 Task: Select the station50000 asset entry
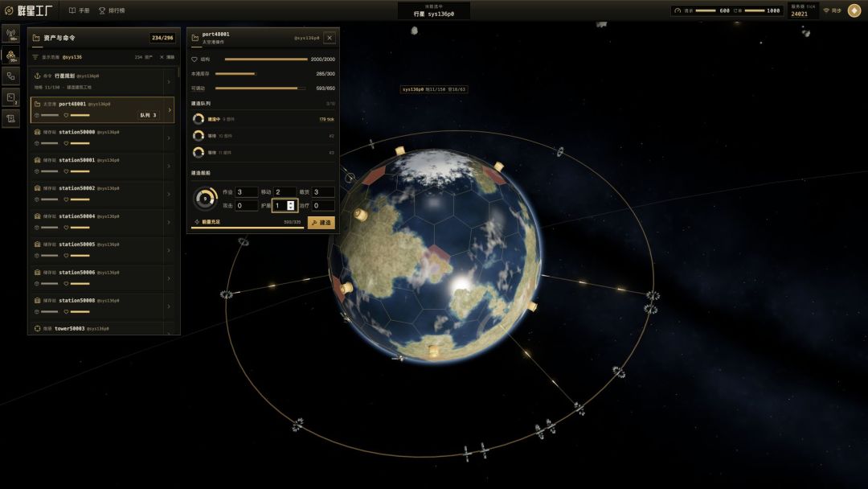[102, 138]
